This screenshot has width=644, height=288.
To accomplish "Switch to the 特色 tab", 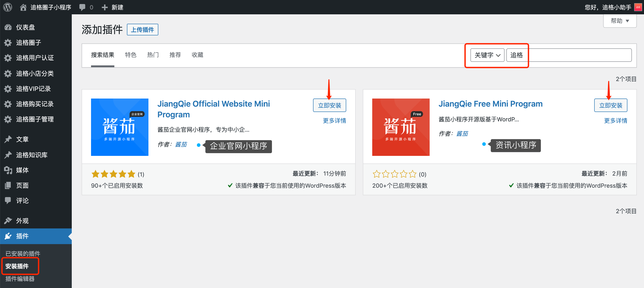I will tap(131, 55).
